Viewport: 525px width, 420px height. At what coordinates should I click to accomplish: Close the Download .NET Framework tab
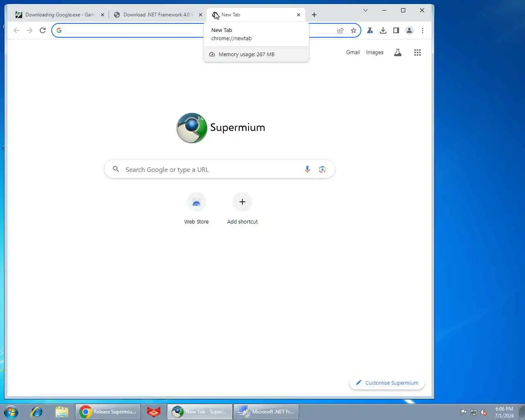[201, 15]
